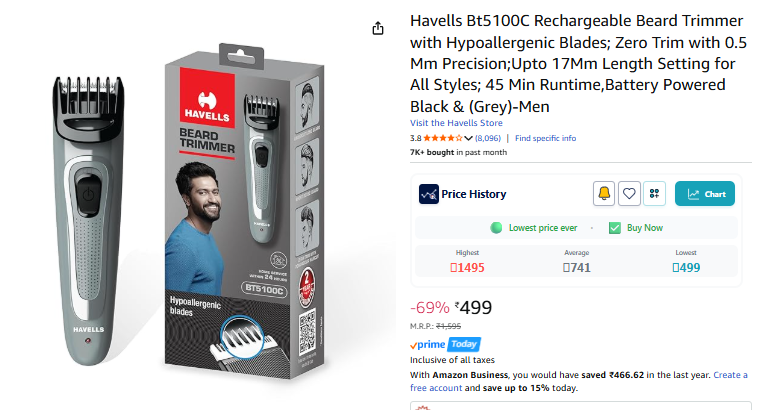Open the Price History Chart button
Screen dimensions: 769x410
coord(705,194)
